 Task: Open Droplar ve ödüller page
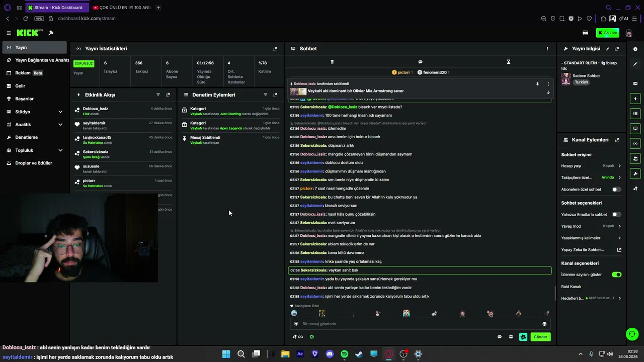coord(33,163)
